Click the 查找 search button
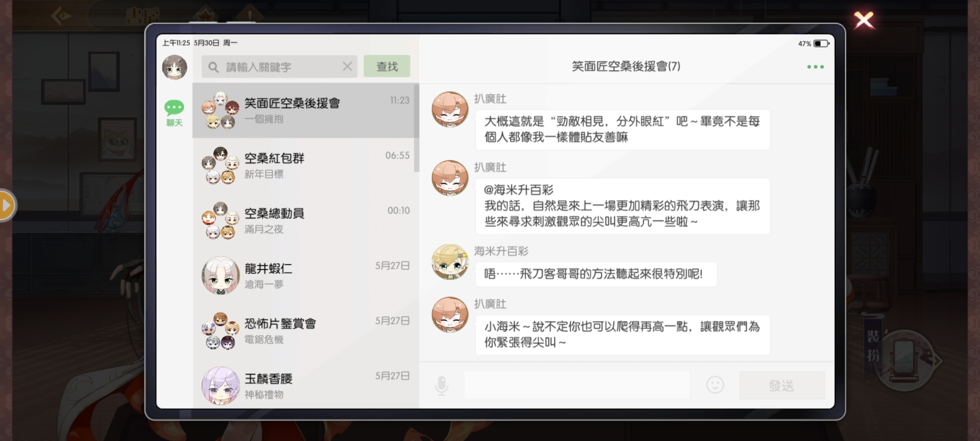 pos(387,66)
